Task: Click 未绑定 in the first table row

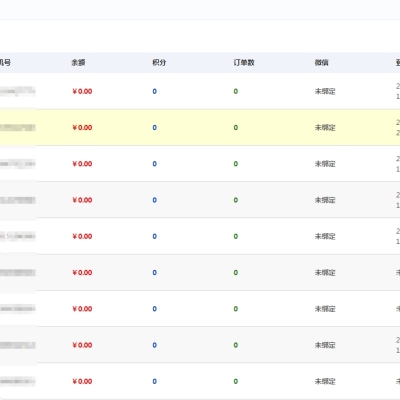Action: [325, 91]
